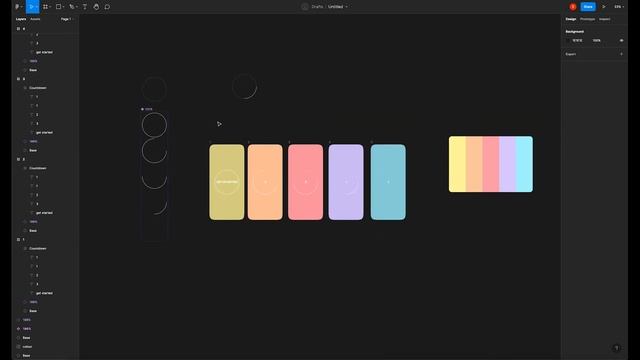Click the red user avatar
Image resolution: width=640 pixels, height=360 pixels.
(x=573, y=7)
